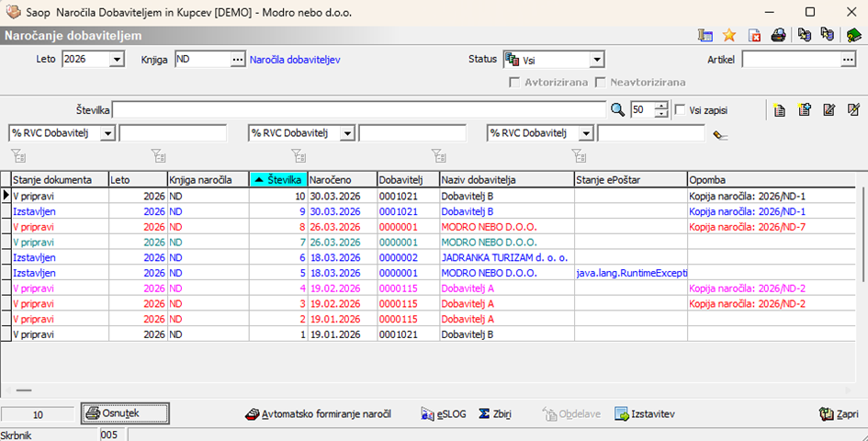Screen dimensions: 868x441
Task: Decrease record count with stepper down arrow
Action: pyautogui.click(x=661, y=114)
